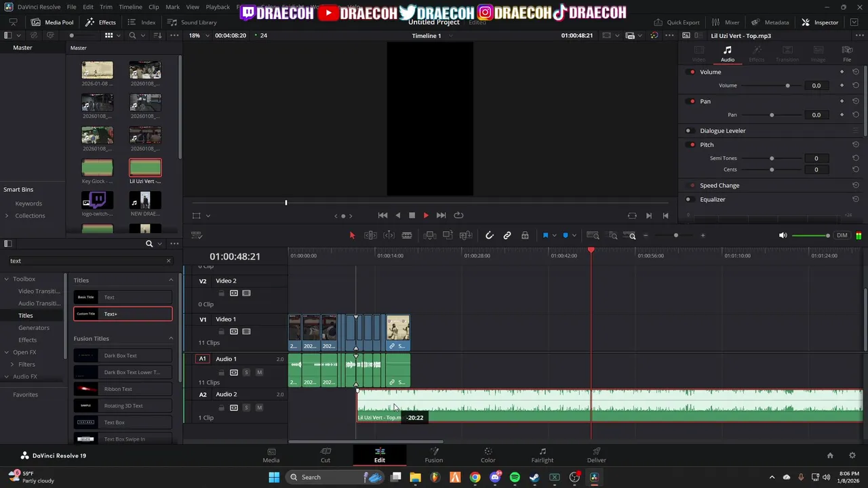Screen dimensions: 868x488
Task: Toggle the Media Pool button
Action: point(52,22)
